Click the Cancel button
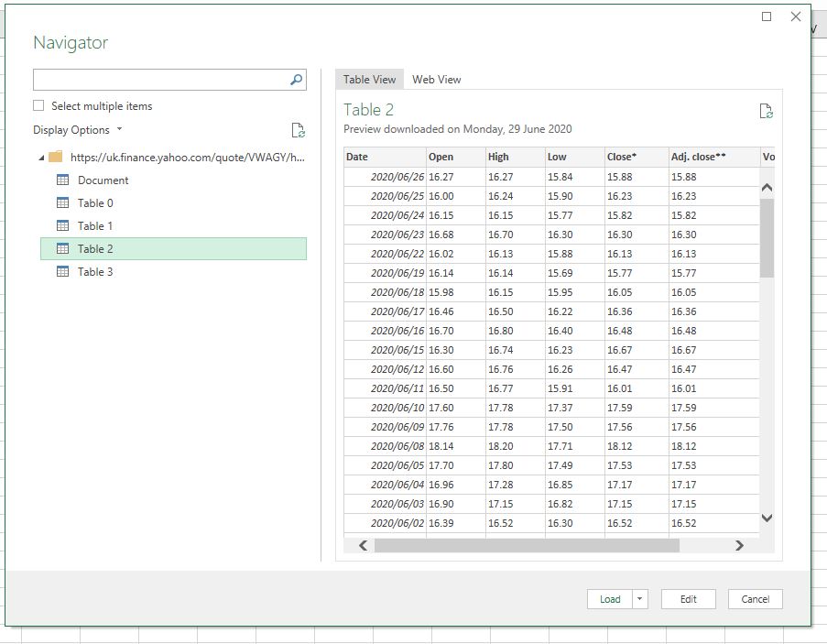827x644 pixels. pos(756,599)
